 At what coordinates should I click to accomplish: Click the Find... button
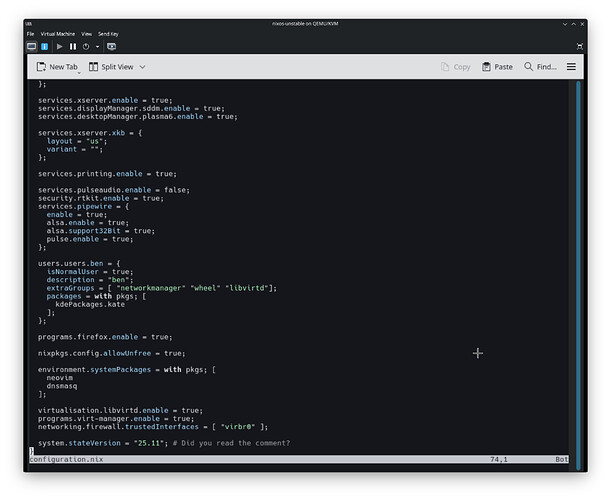[x=540, y=67]
